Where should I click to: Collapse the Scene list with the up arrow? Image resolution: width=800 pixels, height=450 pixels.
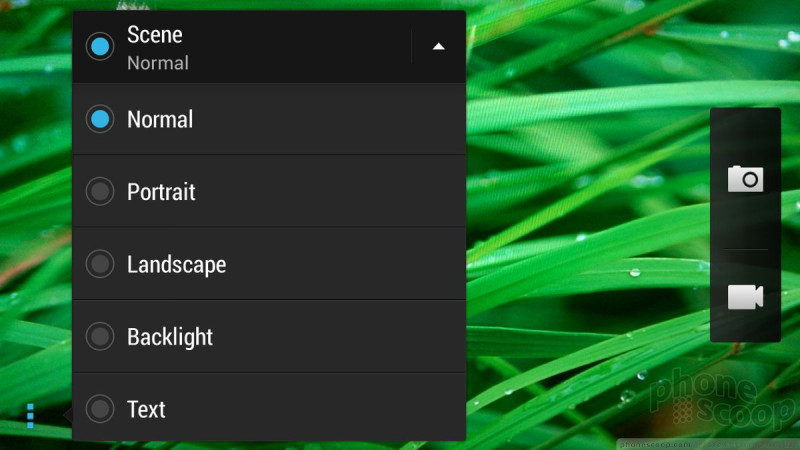[x=438, y=46]
